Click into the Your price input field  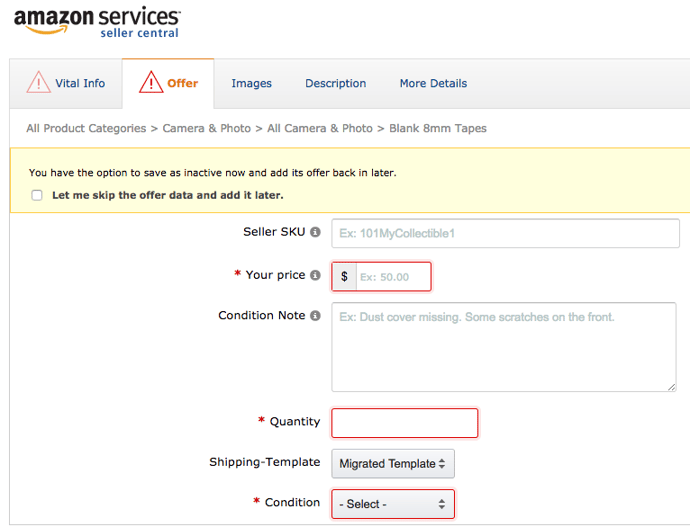tap(392, 276)
